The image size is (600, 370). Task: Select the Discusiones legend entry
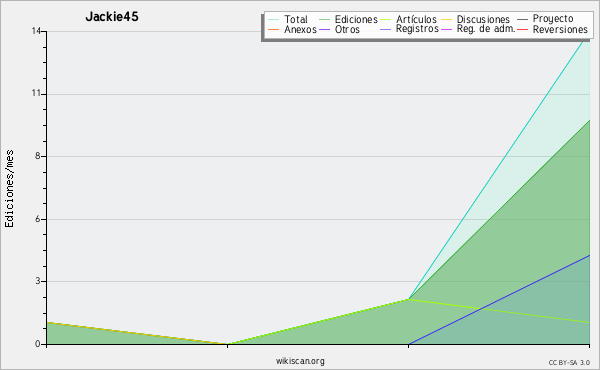point(483,19)
